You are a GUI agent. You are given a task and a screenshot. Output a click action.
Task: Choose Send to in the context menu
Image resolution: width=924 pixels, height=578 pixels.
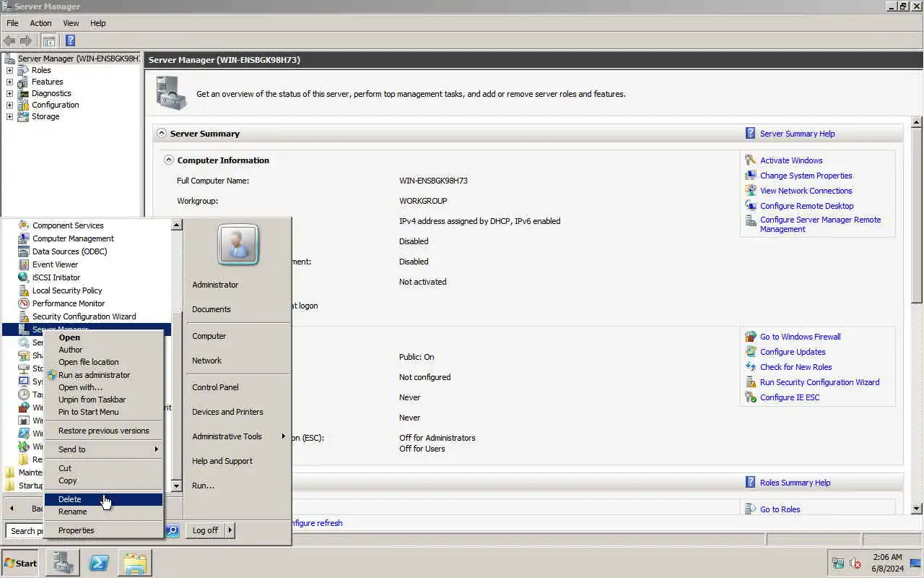click(103, 449)
